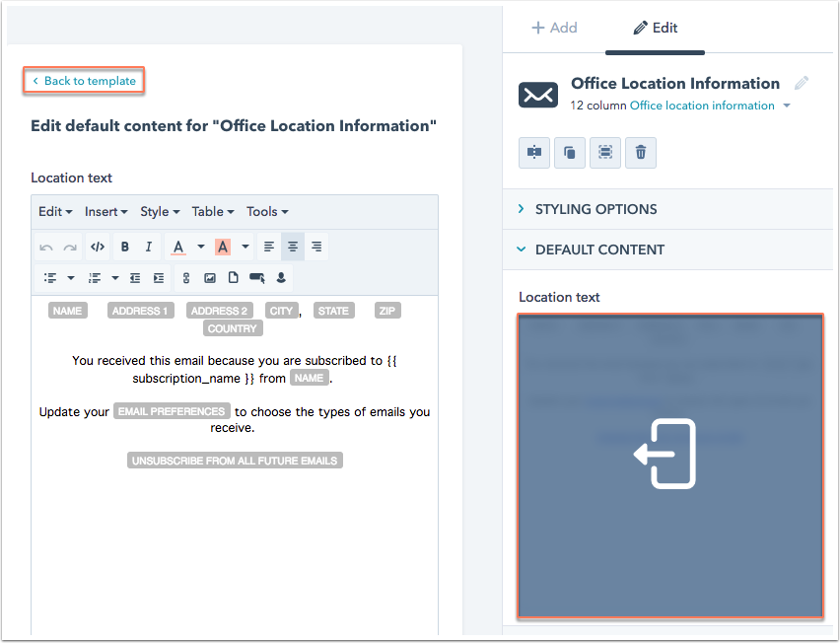The height and width of the screenshot is (643, 840).
Task: Click the source code icon in editor toolbar
Action: point(97,247)
